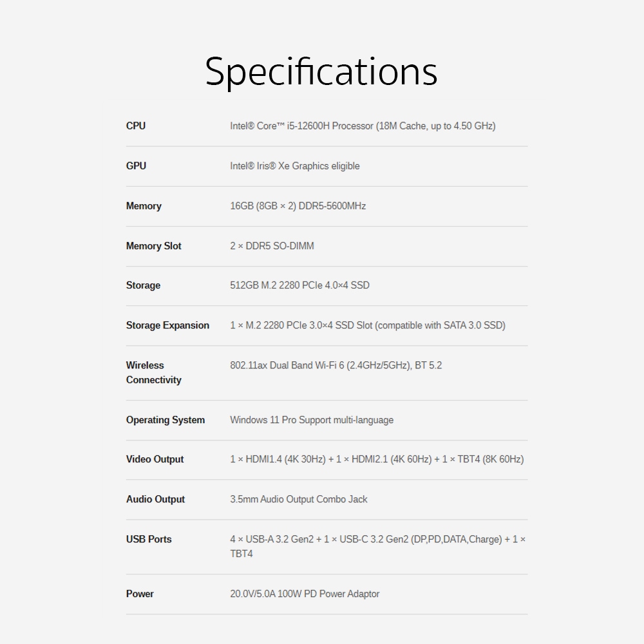Image resolution: width=644 pixels, height=644 pixels.
Task: Select the Operating System label
Action: tap(166, 420)
